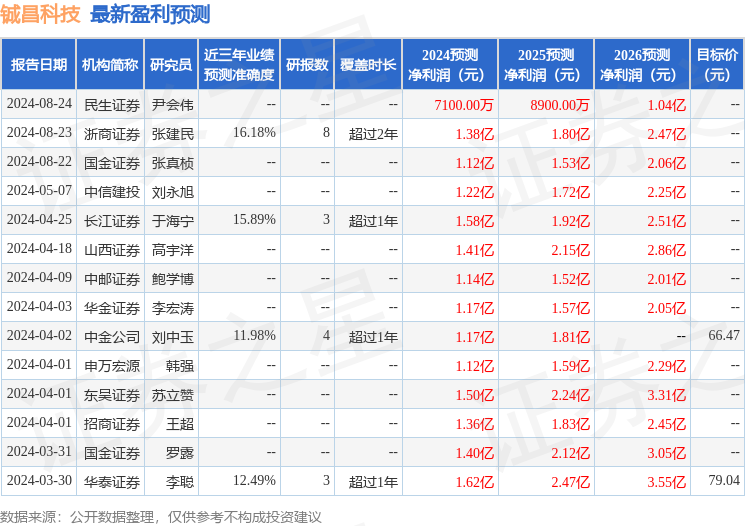Screen dimensions: 745x526
Task: Click the 最新盈利预测 heading
Action: pyautogui.click(x=150, y=14)
